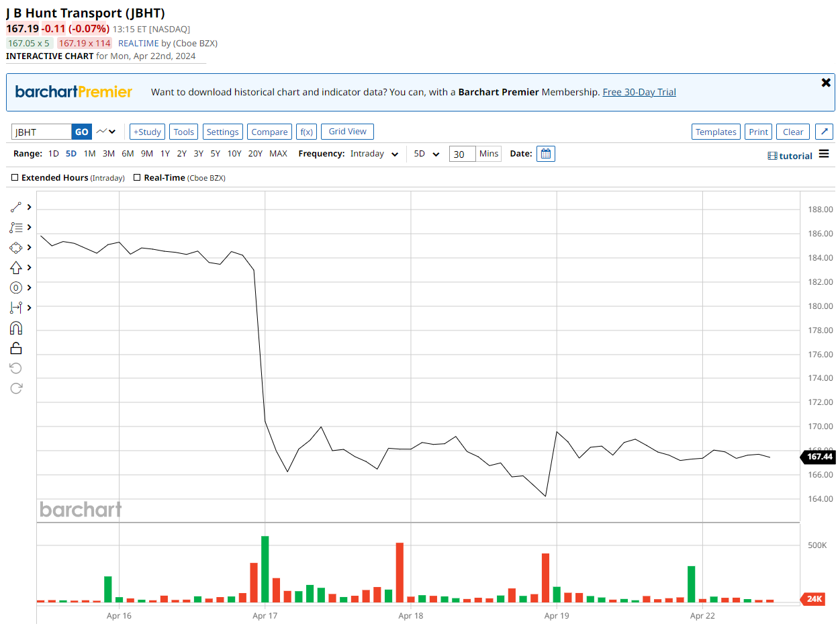
Task: Click the JBHT symbol input field
Action: [x=42, y=132]
